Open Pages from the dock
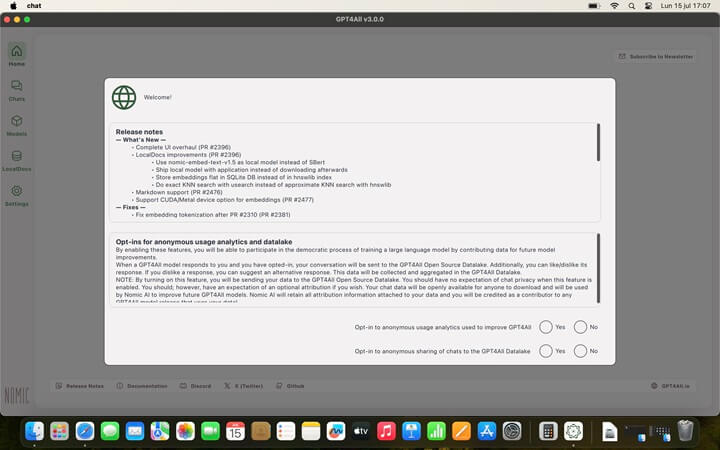The height and width of the screenshot is (450, 720). 461,431
